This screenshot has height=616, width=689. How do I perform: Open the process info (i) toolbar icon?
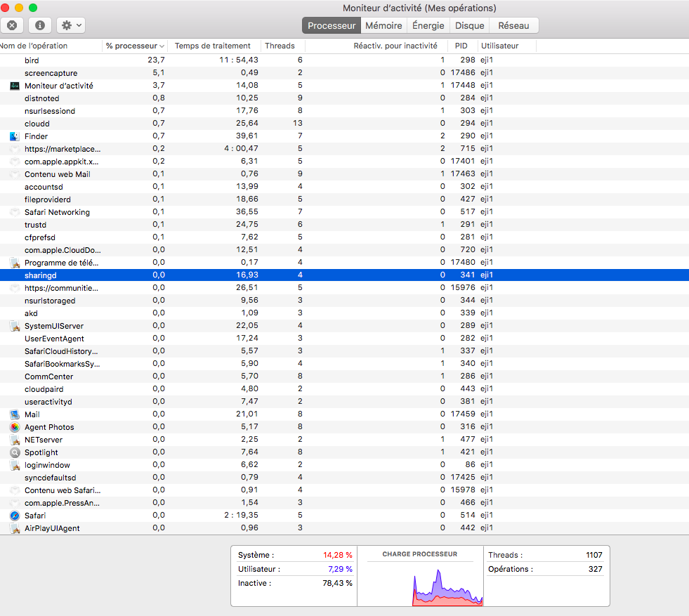pos(40,25)
